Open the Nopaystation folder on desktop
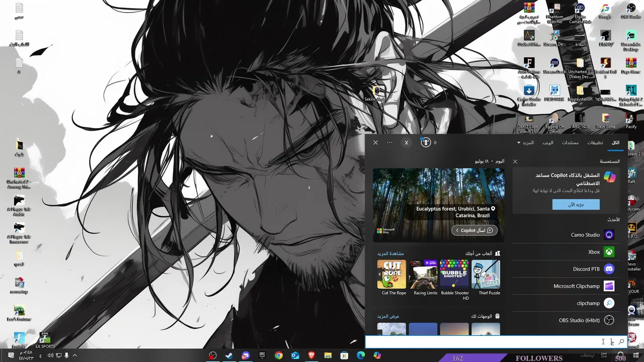This screenshot has height=362, width=644. (x=580, y=93)
